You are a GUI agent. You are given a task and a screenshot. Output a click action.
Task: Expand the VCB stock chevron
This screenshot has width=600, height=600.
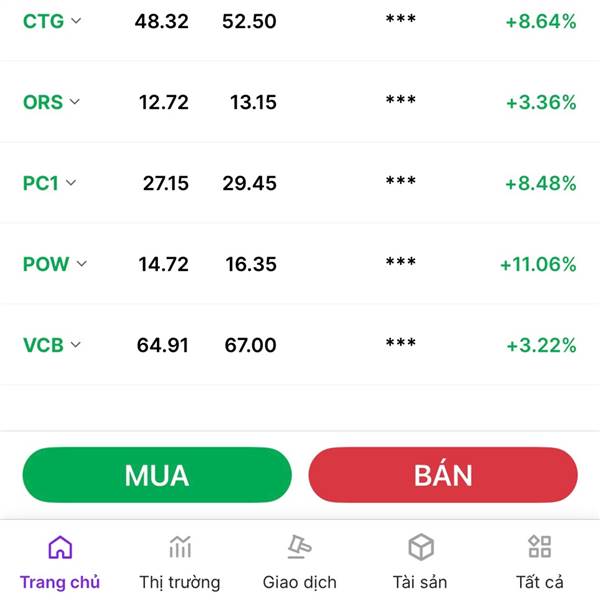(x=76, y=344)
